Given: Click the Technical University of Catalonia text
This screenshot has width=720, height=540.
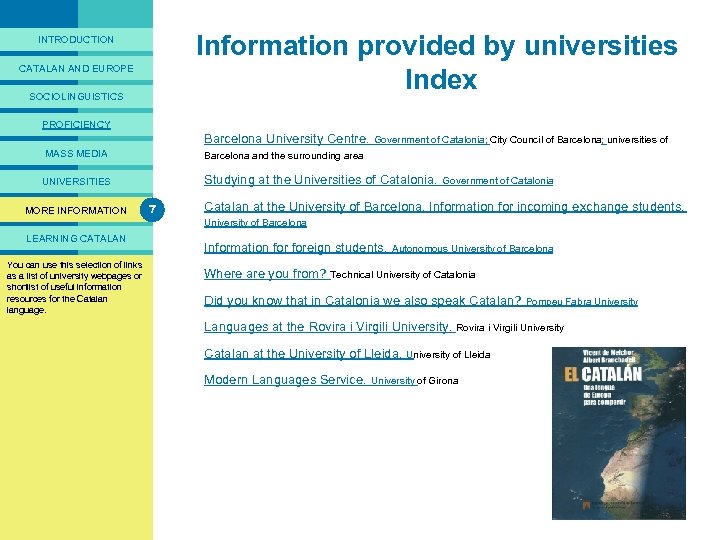Looking at the screenshot, I should [x=403, y=275].
